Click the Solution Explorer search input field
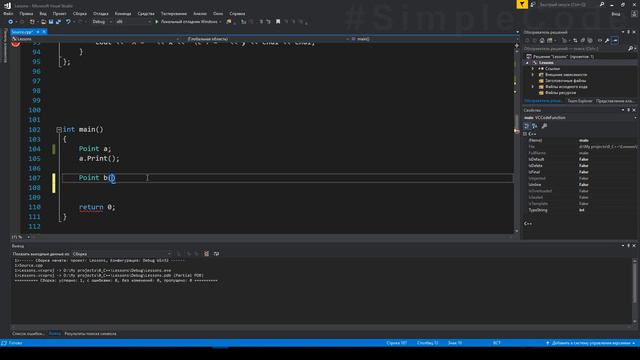 (x=575, y=49)
